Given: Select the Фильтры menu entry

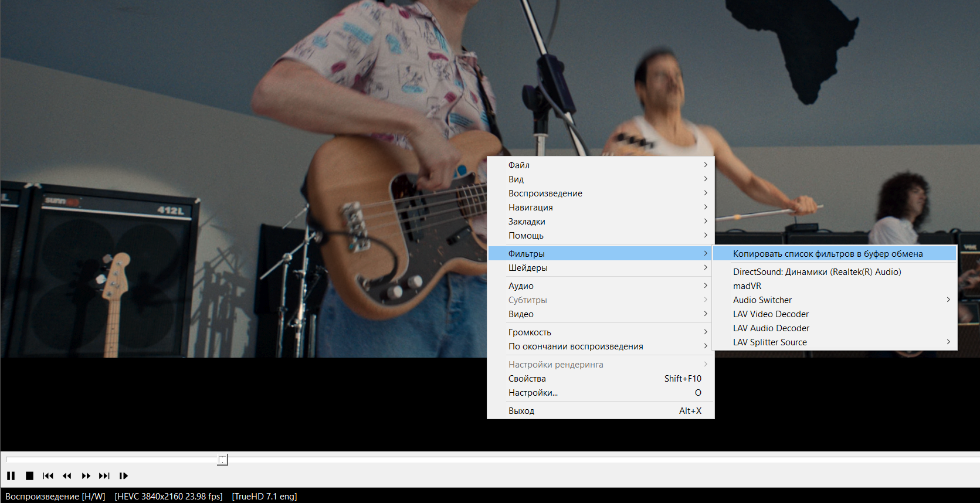Looking at the screenshot, I should click(601, 254).
